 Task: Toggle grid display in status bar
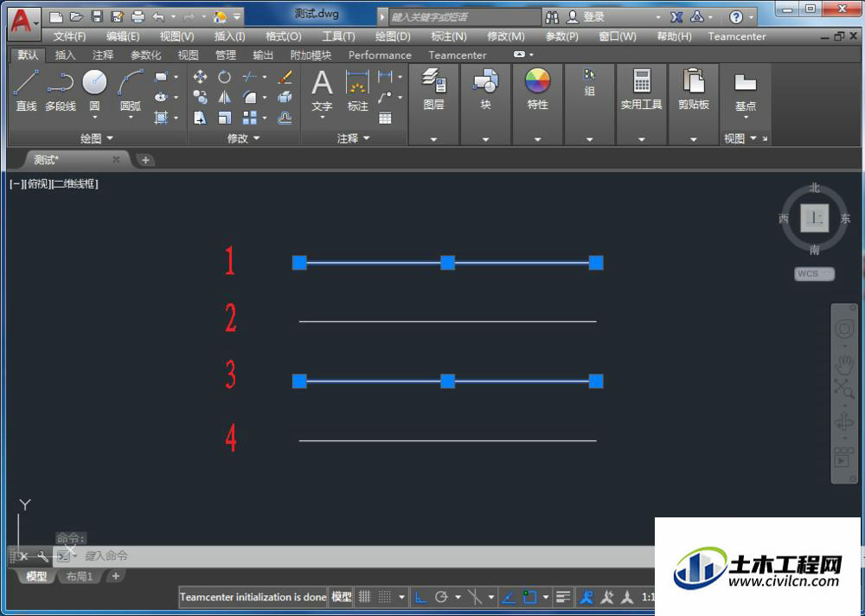pos(365,597)
